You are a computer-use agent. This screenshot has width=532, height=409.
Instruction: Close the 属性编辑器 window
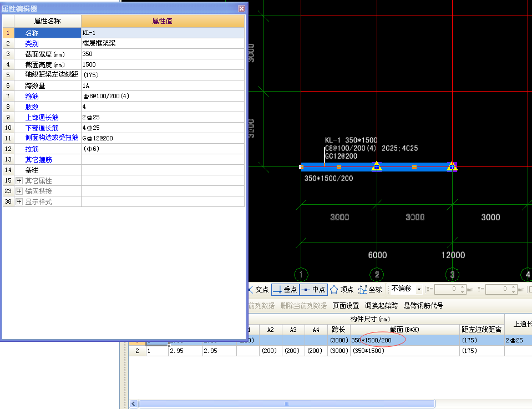(x=241, y=8)
